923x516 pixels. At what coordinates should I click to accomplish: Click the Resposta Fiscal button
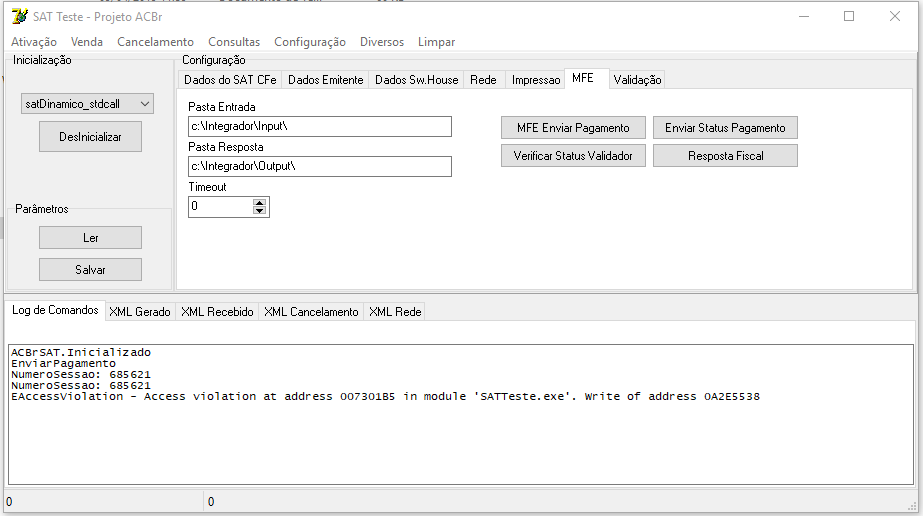[x=725, y=156]
